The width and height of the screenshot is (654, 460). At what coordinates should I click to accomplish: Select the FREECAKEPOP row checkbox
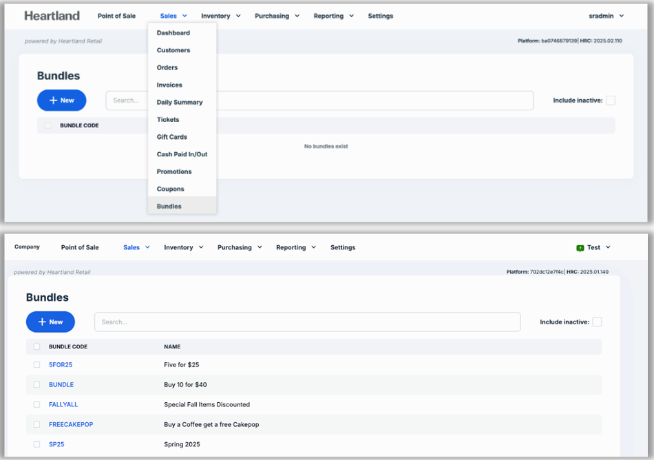[37, 424]
